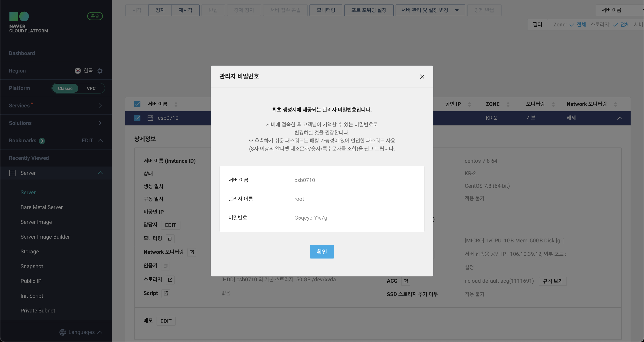This screenshot has height=342, width=644.
Task: Select Snapshot in the sidebar menu
Action: point(32,266)
